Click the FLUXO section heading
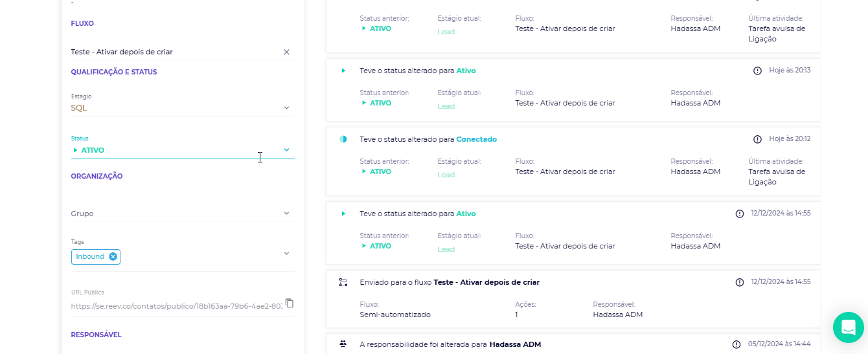 click(x=82, y=23)
